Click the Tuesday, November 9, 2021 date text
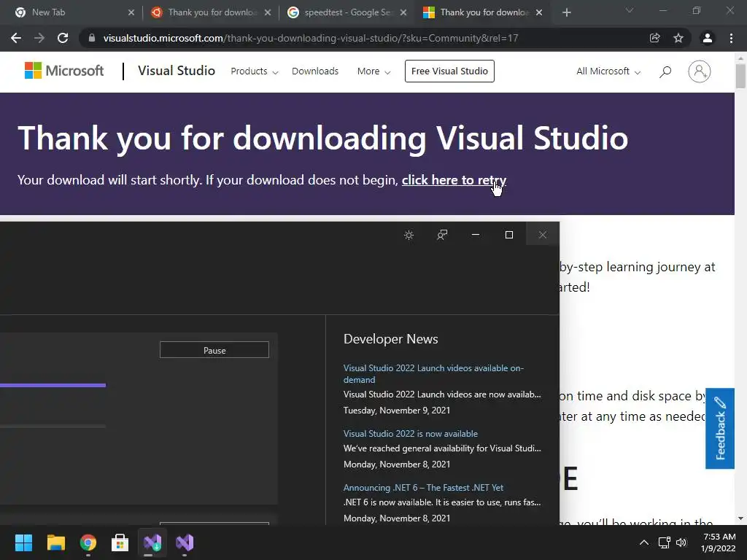 coord(397,411)
